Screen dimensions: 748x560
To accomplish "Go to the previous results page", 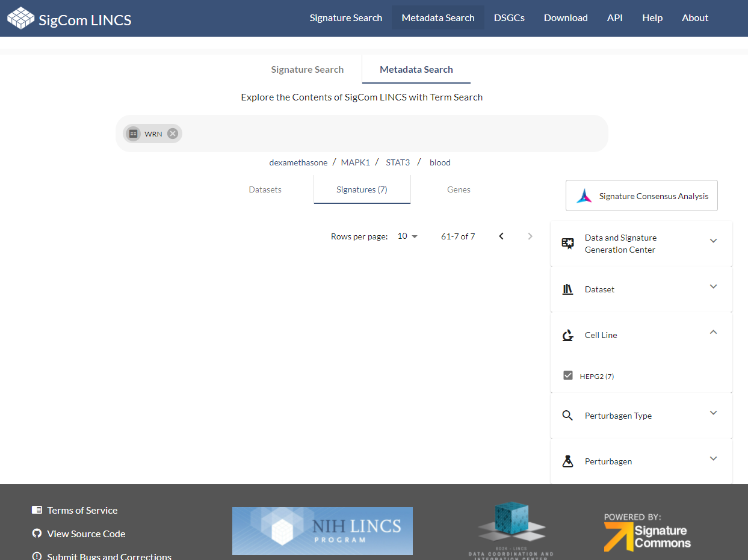I will pyautogui.click(x=501, y=236).
